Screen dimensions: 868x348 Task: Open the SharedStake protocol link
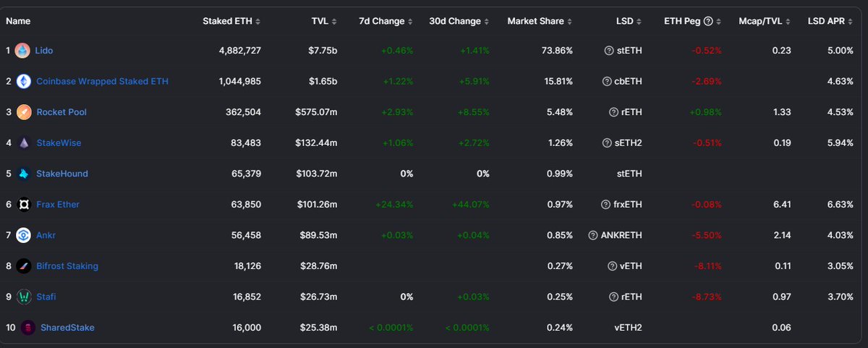coord(67,328)
